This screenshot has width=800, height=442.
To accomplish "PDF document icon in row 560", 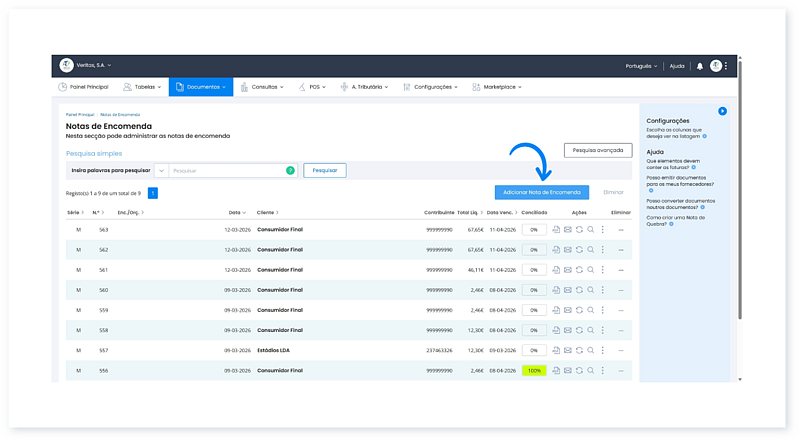I will (556, 290).
